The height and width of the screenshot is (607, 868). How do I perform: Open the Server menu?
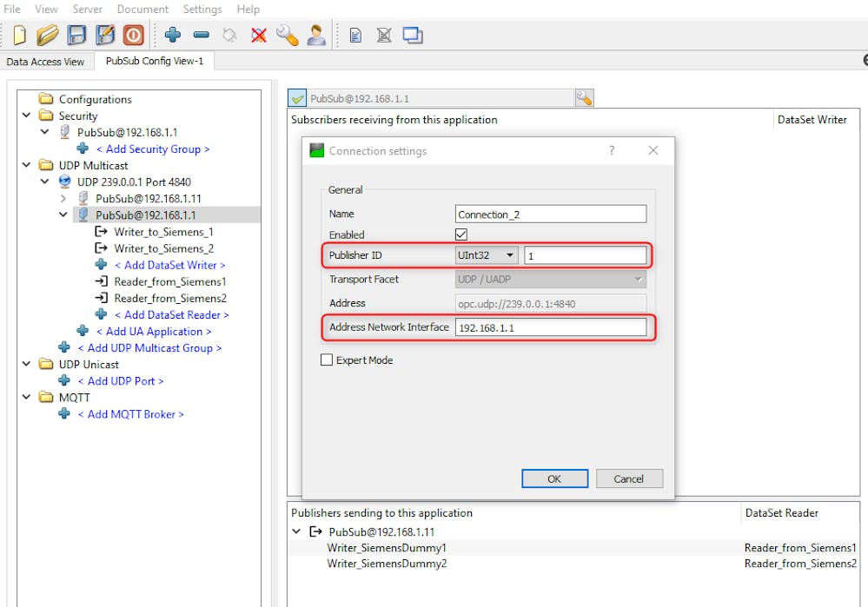tap(87, 9)
